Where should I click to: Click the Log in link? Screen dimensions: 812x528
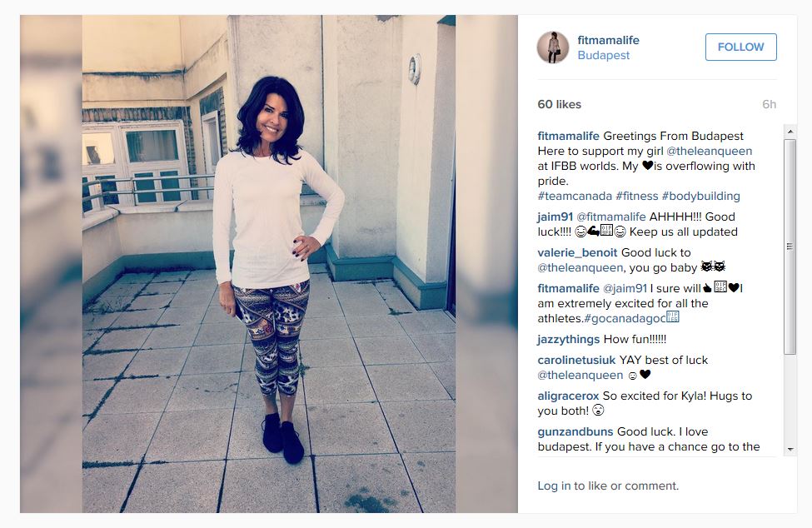pos(554,486)
